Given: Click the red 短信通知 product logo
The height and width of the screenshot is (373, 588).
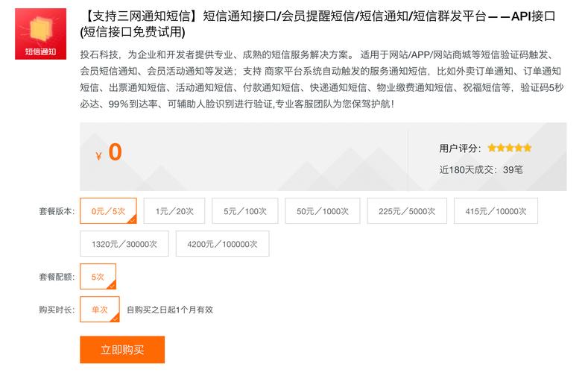Looking at the screenshot, I should click(40, 34).
